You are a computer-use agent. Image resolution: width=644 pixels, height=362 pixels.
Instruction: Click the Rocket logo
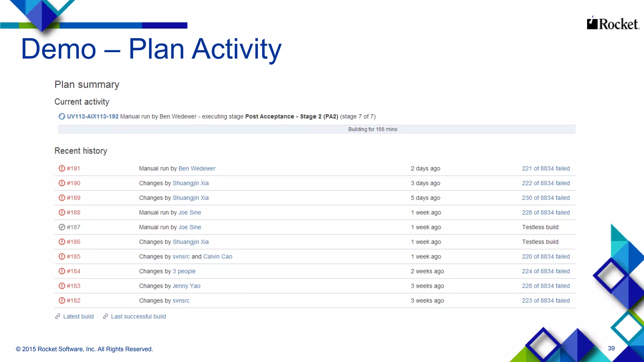tap(613, 23)
